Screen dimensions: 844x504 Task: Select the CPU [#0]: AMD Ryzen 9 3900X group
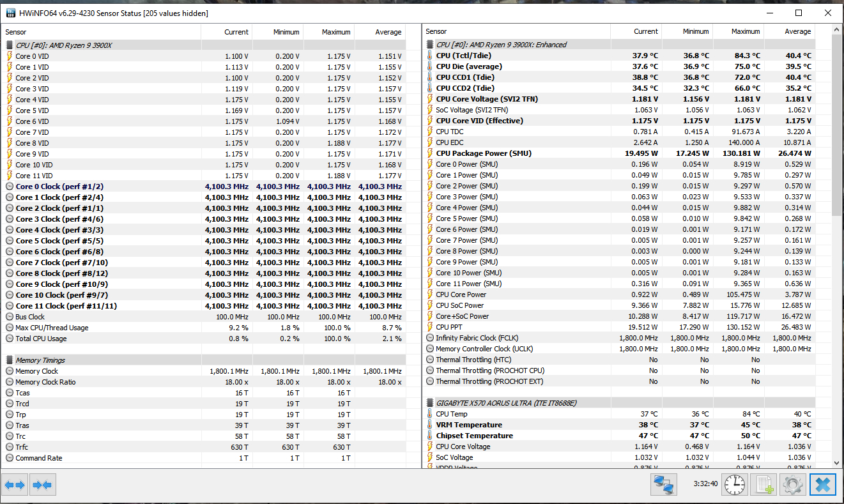[204, 45]
